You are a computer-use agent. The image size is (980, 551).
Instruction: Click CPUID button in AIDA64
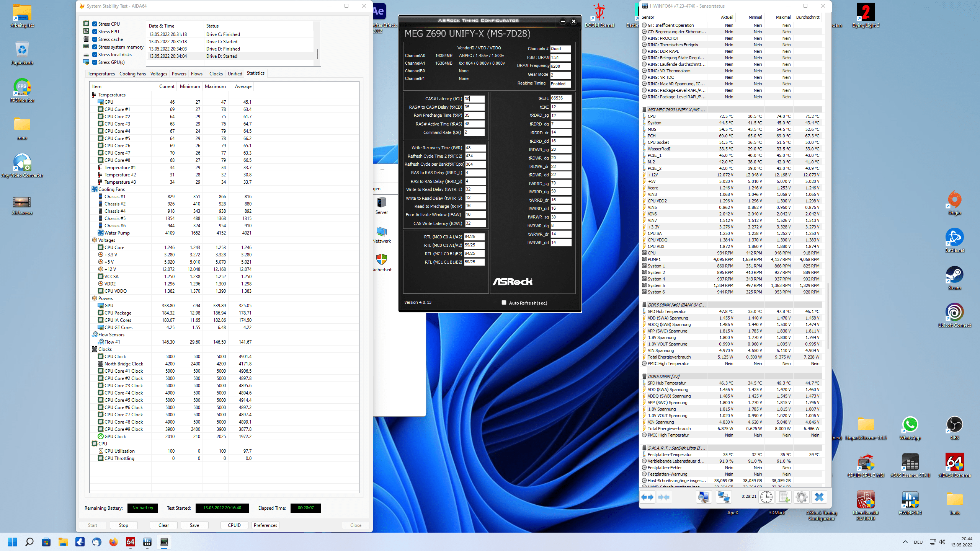point(234,525)
